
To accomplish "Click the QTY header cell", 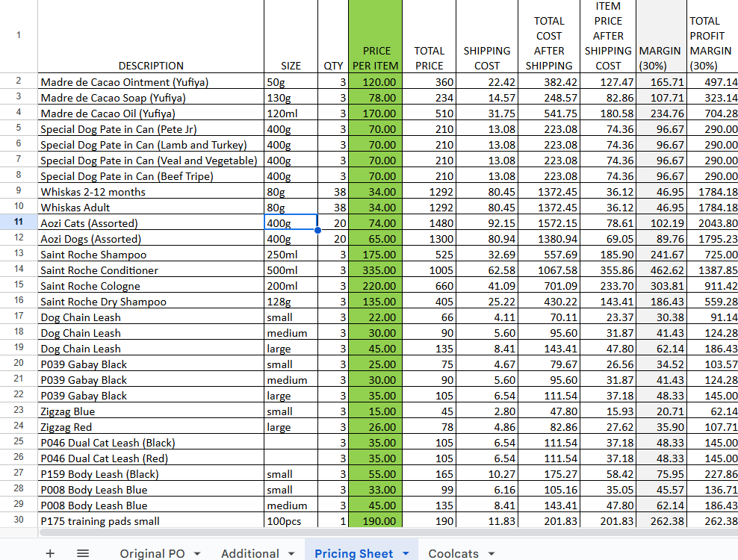I will pyautogui.click(x=333, y=36).
